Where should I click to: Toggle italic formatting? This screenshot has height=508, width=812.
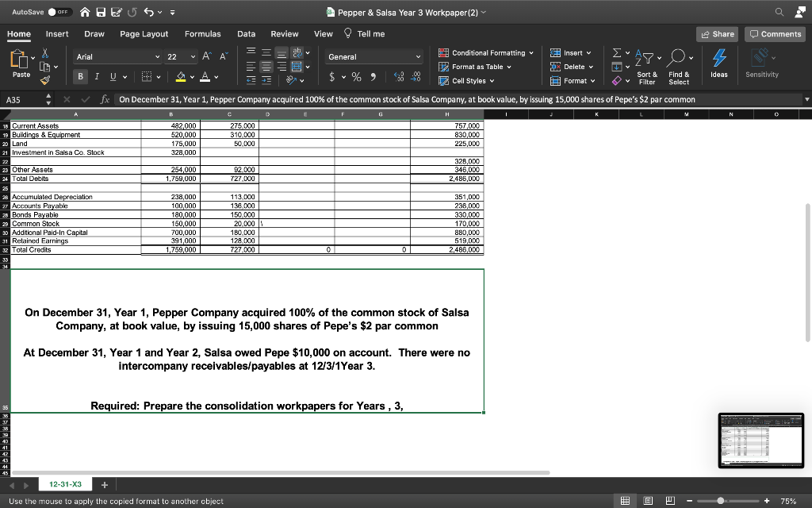[x=97, y=75]
